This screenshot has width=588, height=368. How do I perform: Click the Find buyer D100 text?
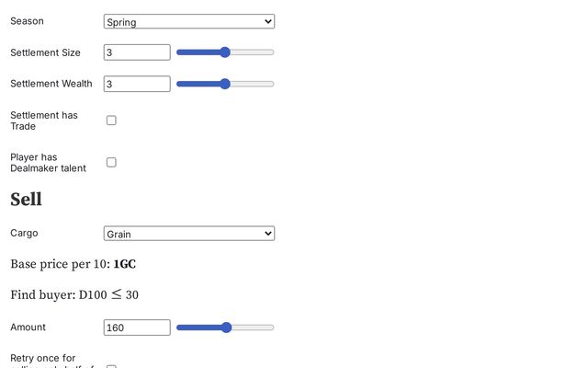pyautogui.click(x=74, y=295)
